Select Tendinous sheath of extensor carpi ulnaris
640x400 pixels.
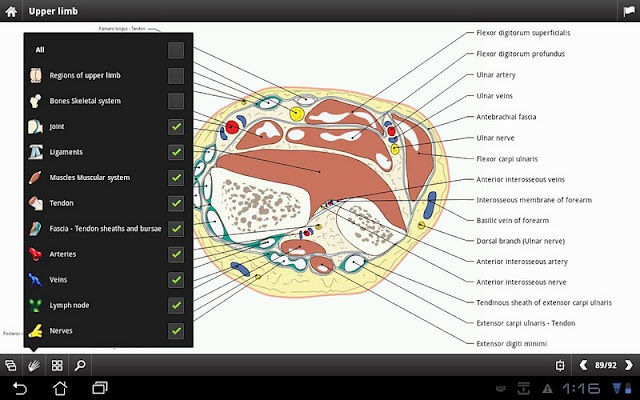[x=544, y=302]
